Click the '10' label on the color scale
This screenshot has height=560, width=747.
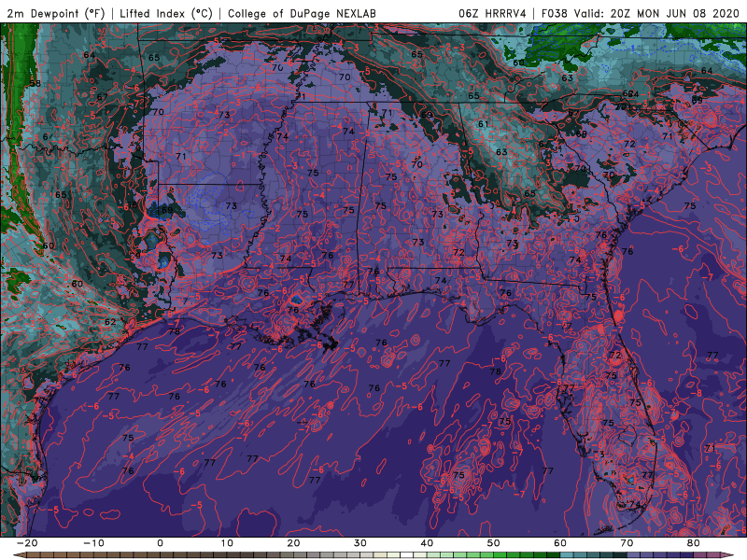[x=227, y=543]
